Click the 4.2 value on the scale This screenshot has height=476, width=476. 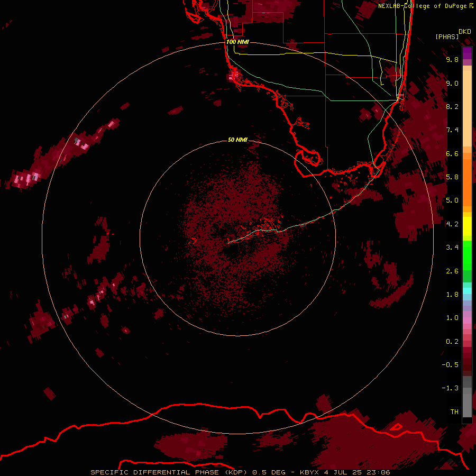(x=452, y=224)
